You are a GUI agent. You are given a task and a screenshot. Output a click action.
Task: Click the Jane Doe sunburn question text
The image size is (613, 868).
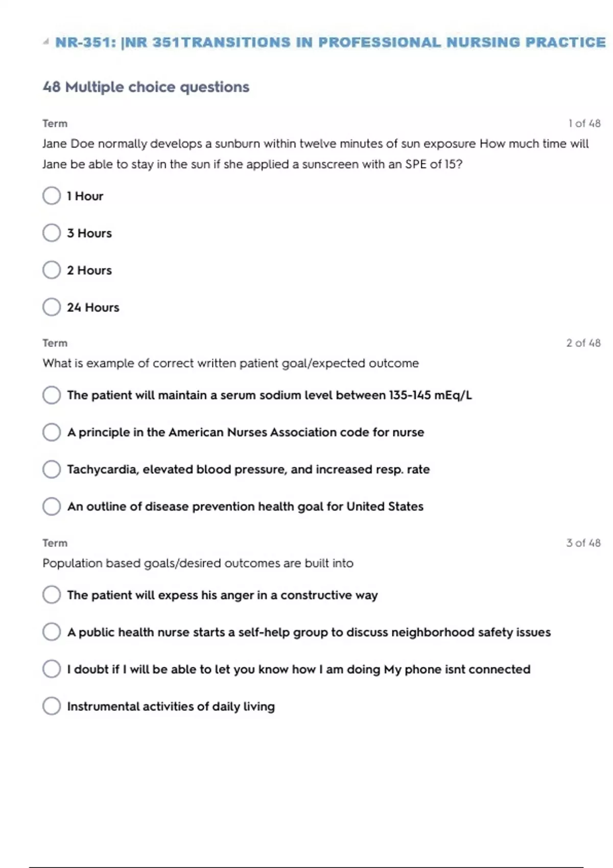click(x=315, y=154)
